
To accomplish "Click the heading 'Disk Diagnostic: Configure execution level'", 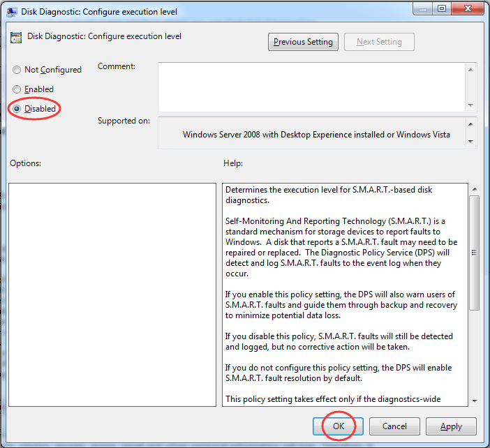I will coord(104,36).
